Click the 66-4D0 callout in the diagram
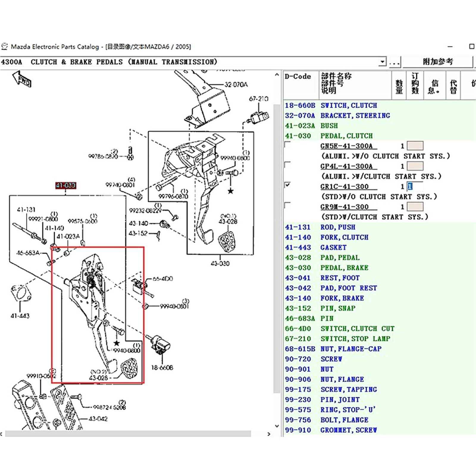Image resolution: width=476 pixels, height=476 pixels. coord(163,279)
